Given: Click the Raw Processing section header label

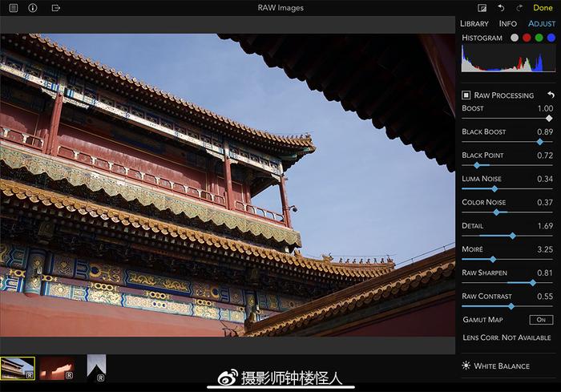Looking at the screenshot, I should 504,95.
